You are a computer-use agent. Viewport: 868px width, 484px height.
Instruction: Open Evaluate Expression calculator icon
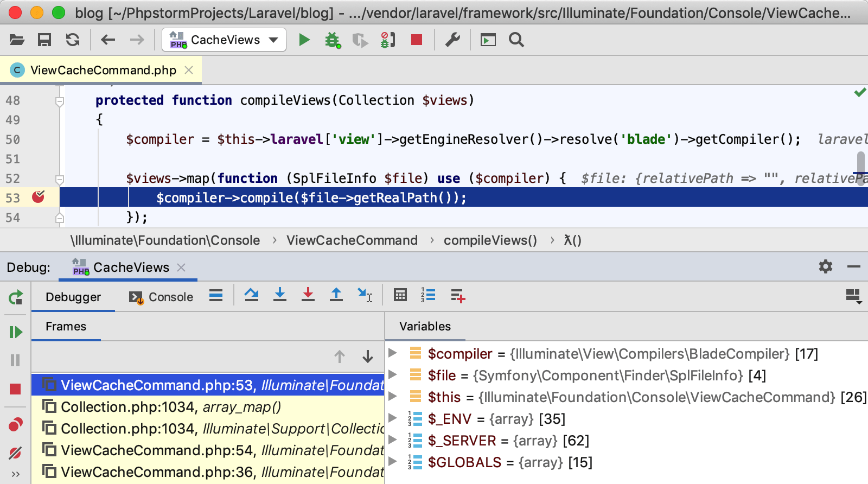(x=400, y=295)
